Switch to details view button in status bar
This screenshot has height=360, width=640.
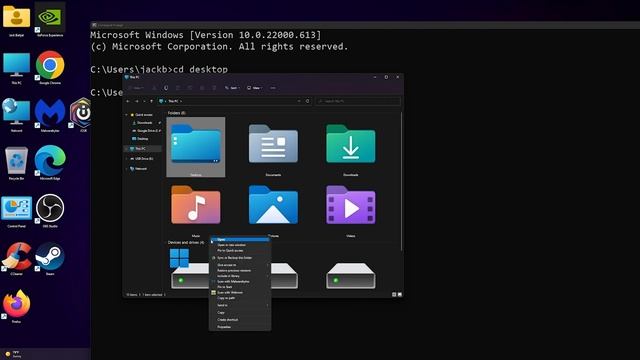394,294
